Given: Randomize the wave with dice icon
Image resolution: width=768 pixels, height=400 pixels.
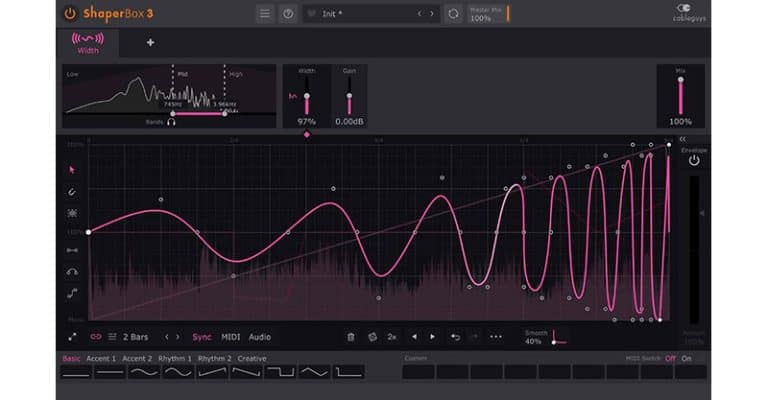Looking at the screenshot, I should tap(372, 337).
